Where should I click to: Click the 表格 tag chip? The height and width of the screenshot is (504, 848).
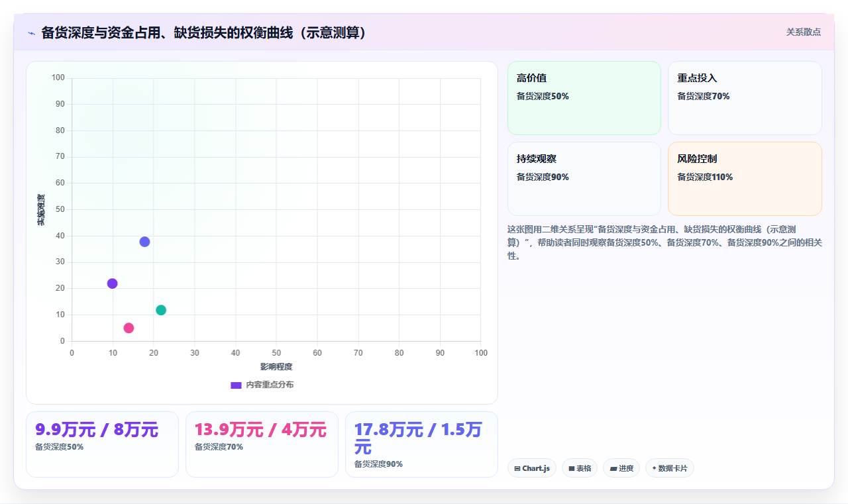click(580, 468)
